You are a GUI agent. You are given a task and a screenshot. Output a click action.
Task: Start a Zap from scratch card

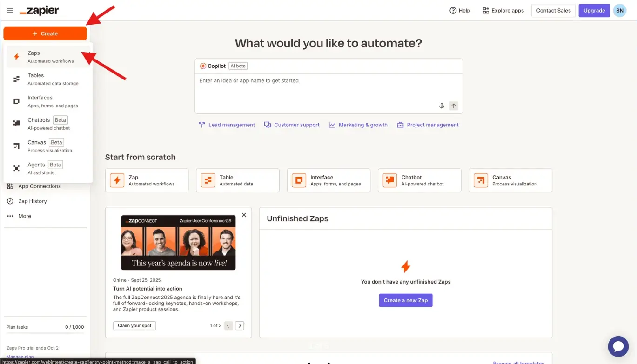point(147,180)
